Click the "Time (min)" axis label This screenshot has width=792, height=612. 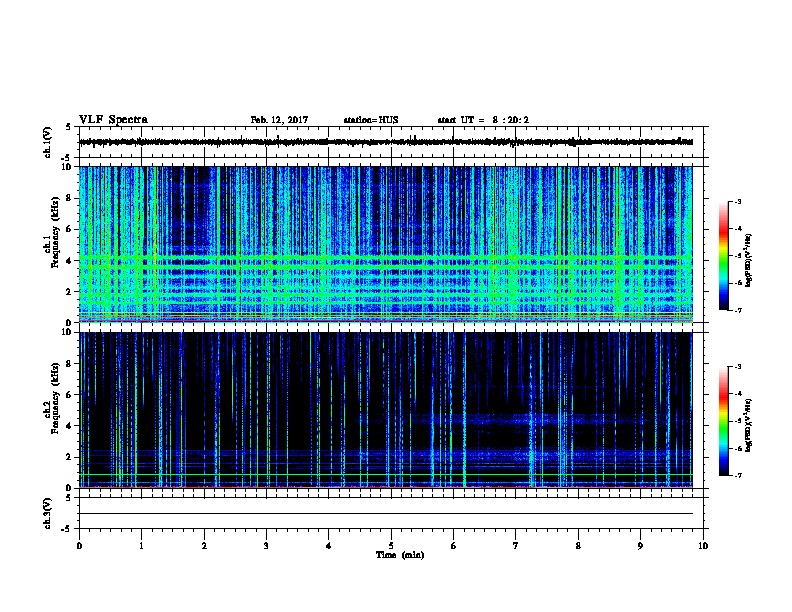click(x=400, y=555)
